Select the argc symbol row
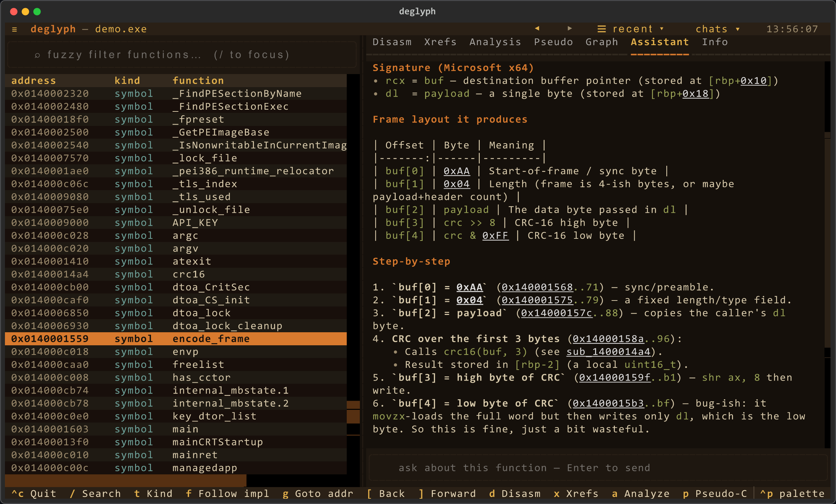Screen dimensions: 836x504 coord(176,236)
